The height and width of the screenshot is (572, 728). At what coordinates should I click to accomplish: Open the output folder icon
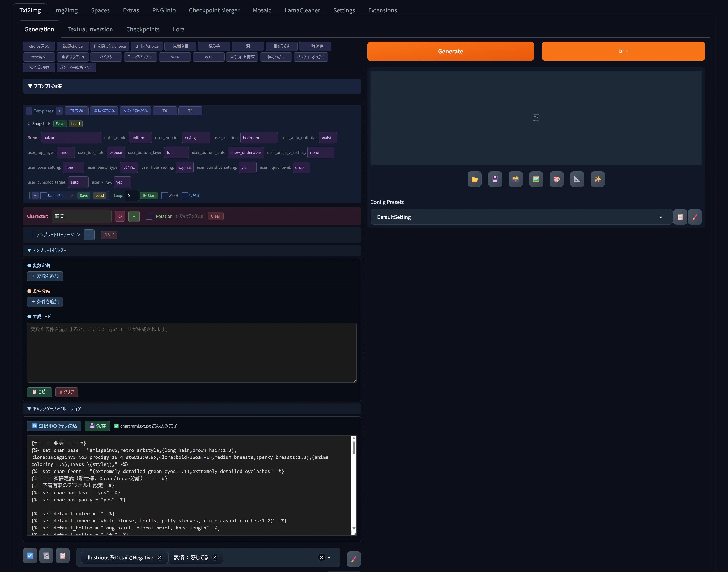click(474, 179)
